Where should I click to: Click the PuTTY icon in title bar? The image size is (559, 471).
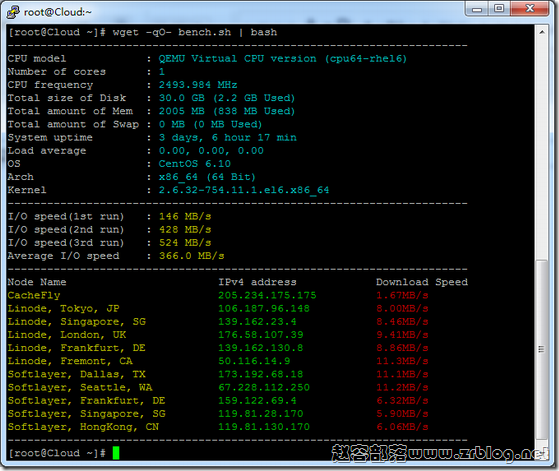[x=13, y=12]
